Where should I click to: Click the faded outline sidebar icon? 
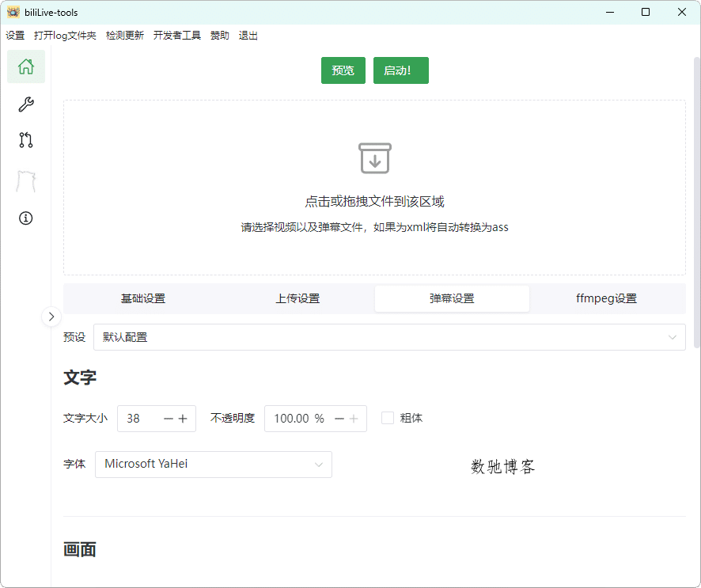(26, 181)
